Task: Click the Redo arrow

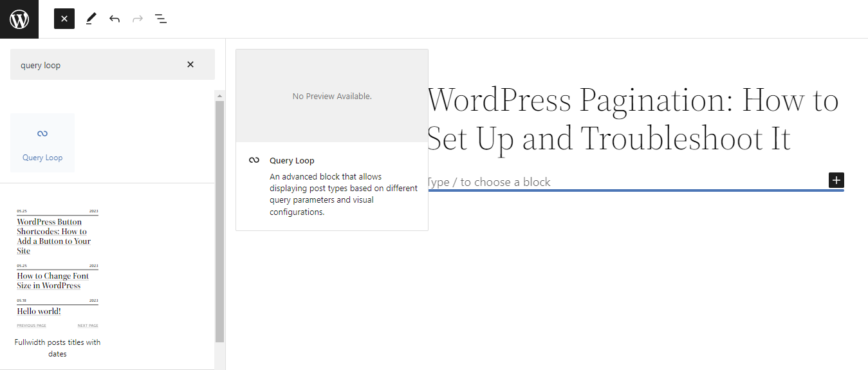Action: (x=137, y=19)
